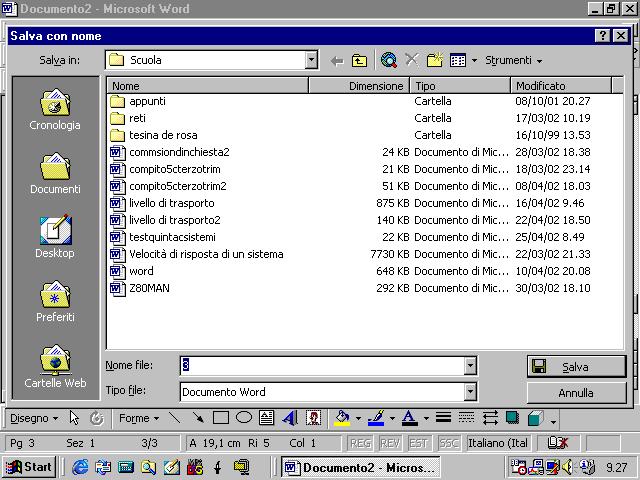The image size is (640, 480).
Task: Click the Insert WordArt icon
Action: click(290, 418)
